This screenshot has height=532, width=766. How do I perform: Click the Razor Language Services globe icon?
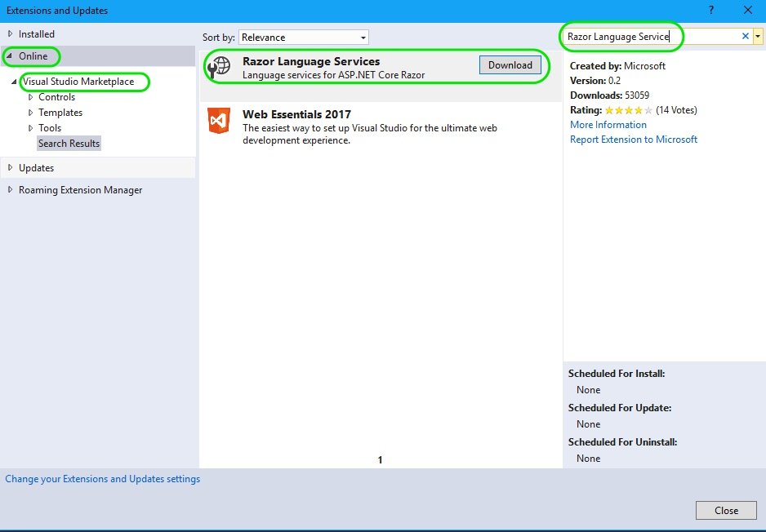coord(219,67)
